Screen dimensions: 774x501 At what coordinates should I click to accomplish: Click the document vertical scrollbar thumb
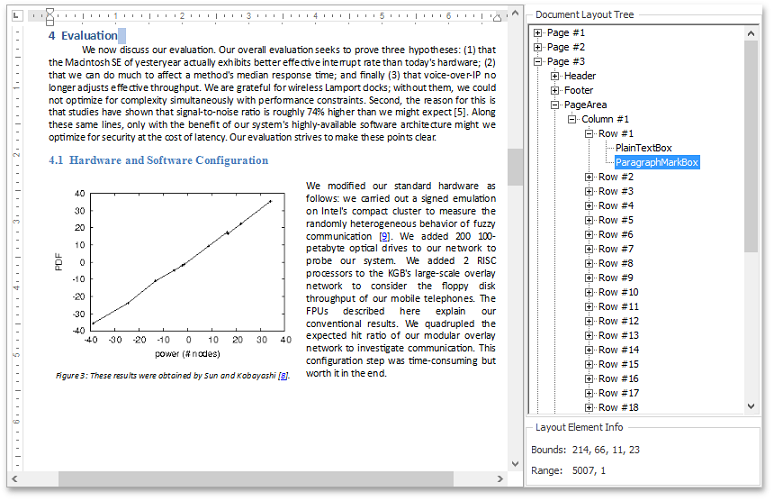[515, 167]
